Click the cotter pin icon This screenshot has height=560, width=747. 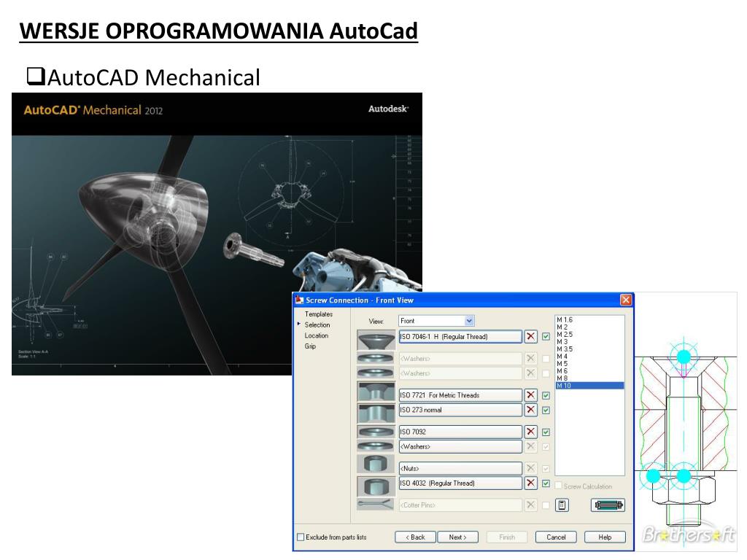[x=376, y=505]
